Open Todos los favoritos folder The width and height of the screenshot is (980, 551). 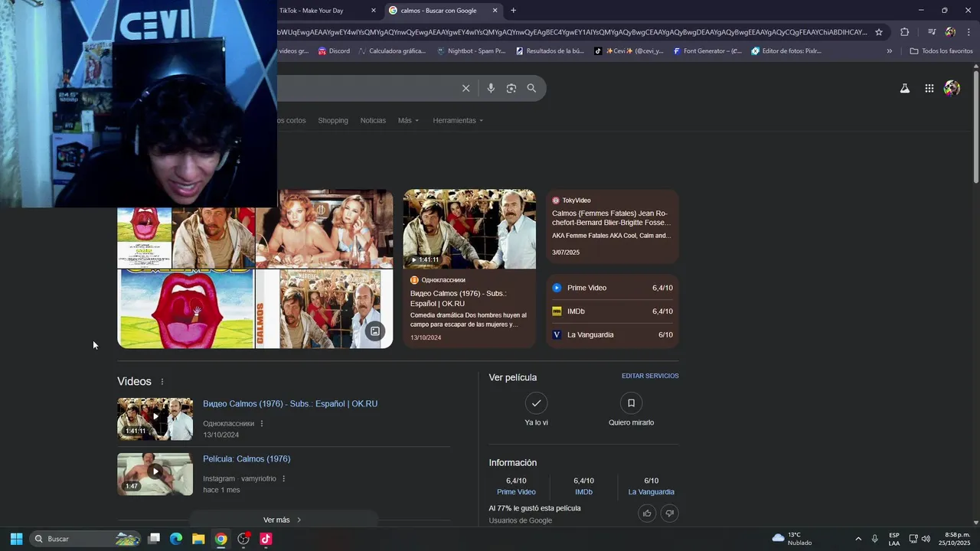(x=941, y=51)
